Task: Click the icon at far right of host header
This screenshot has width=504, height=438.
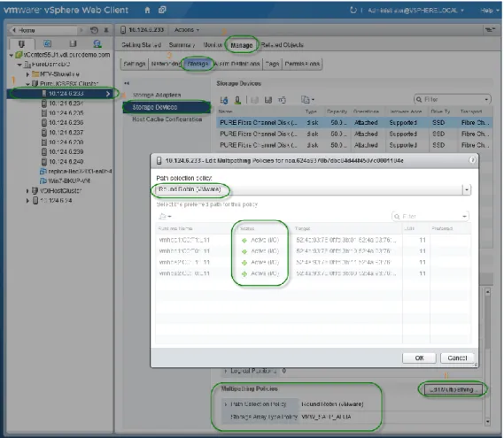Action: (490, 30)
